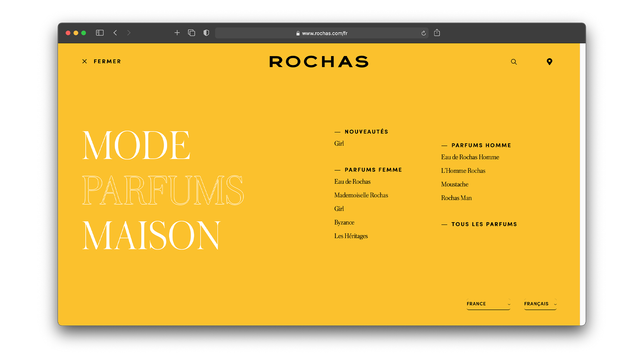Click the ROCHAS logo
Image resolution: width=644 pixels, height=353 pixels.
point(319,62)
